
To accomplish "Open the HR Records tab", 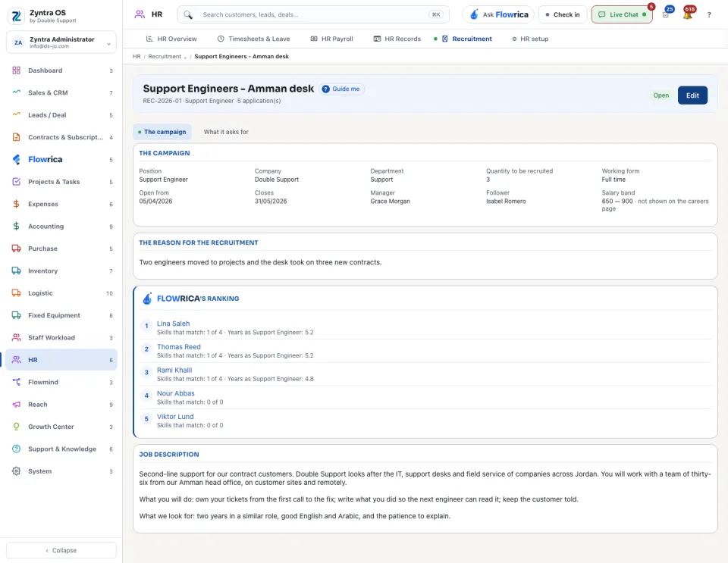I will click(397, 39).
